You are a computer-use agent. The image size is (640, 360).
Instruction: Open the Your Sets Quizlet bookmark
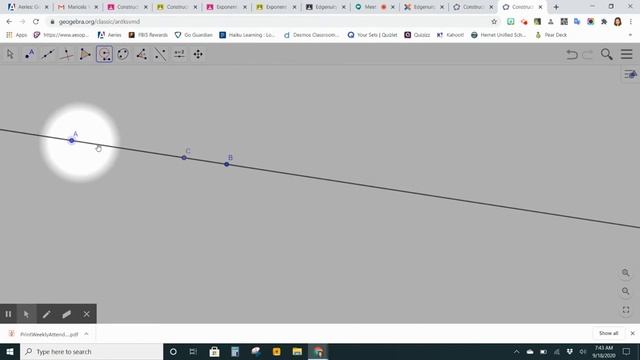[372, 35]
